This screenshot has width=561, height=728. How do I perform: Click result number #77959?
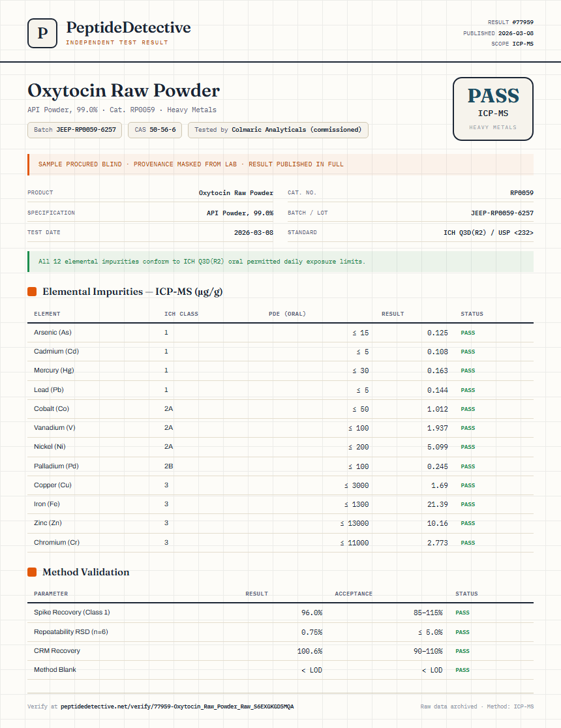[x=523, y=22]
